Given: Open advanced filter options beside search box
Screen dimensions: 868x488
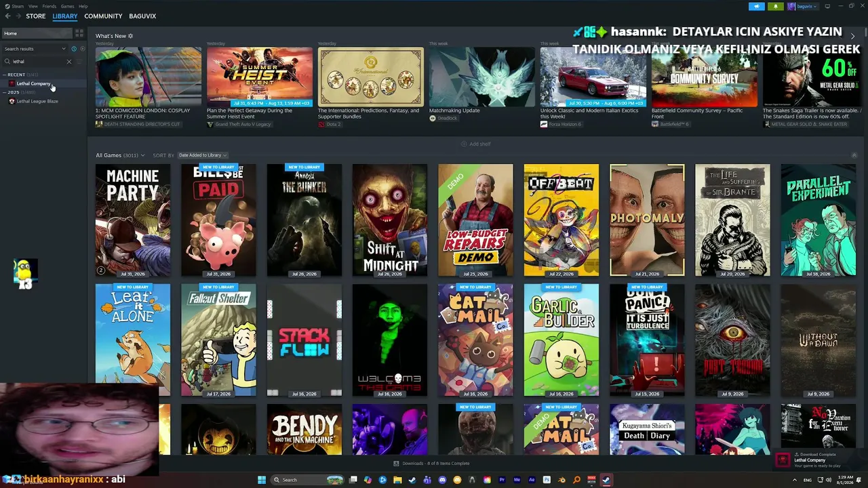Looking at the screenshot, I should [79, 62].
